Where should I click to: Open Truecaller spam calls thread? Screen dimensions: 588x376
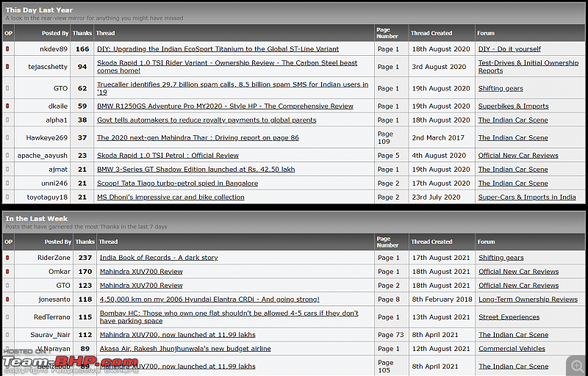(232, 88)
